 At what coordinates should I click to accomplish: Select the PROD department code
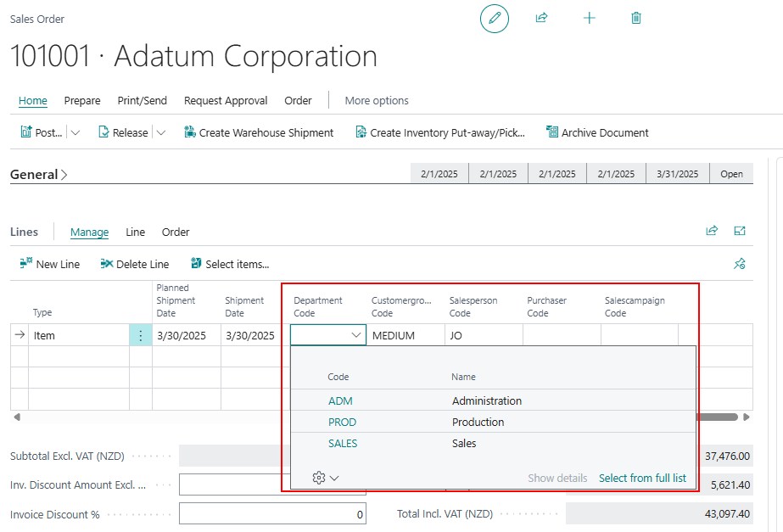(x=342, y=422)
